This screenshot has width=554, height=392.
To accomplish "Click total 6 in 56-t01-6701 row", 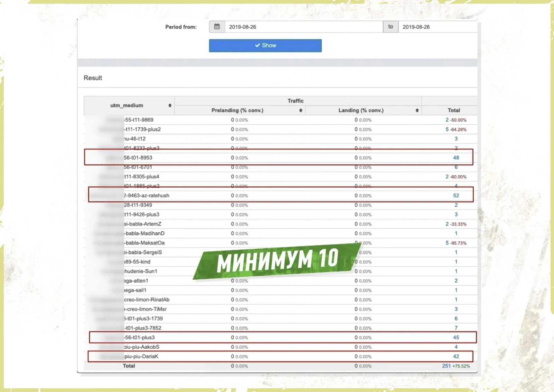I will [x=456, y=167].
